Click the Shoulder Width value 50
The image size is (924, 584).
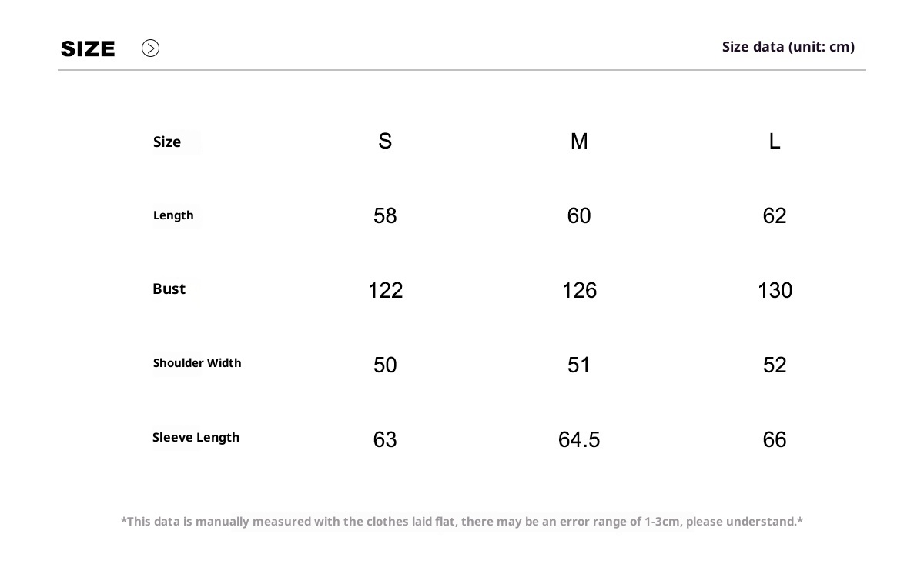(385, 365)
